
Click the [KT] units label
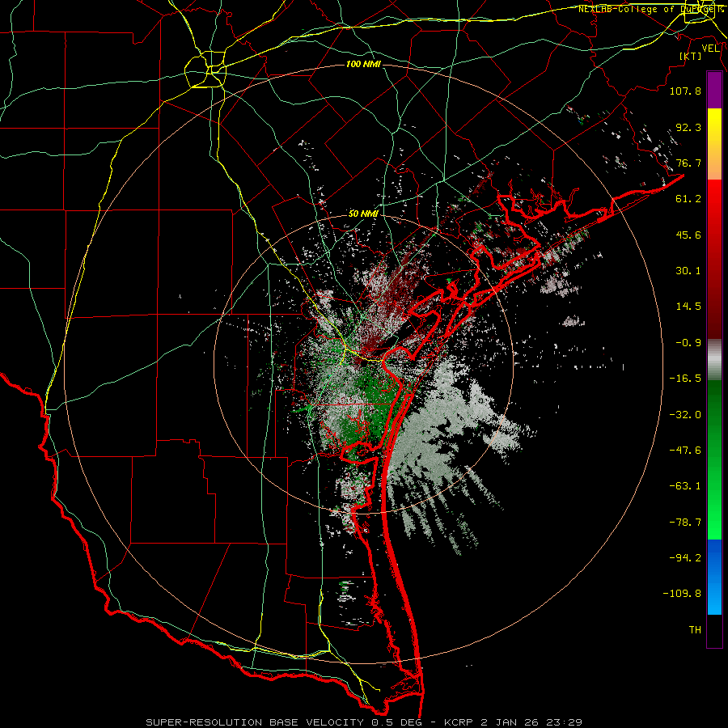pos(691,56)
